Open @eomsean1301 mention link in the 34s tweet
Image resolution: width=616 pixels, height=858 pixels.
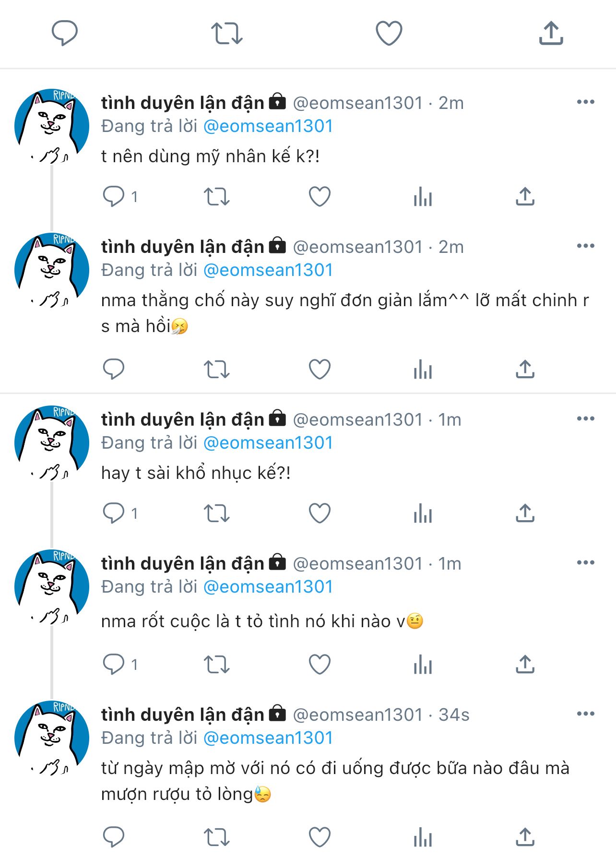pos(268,738)
